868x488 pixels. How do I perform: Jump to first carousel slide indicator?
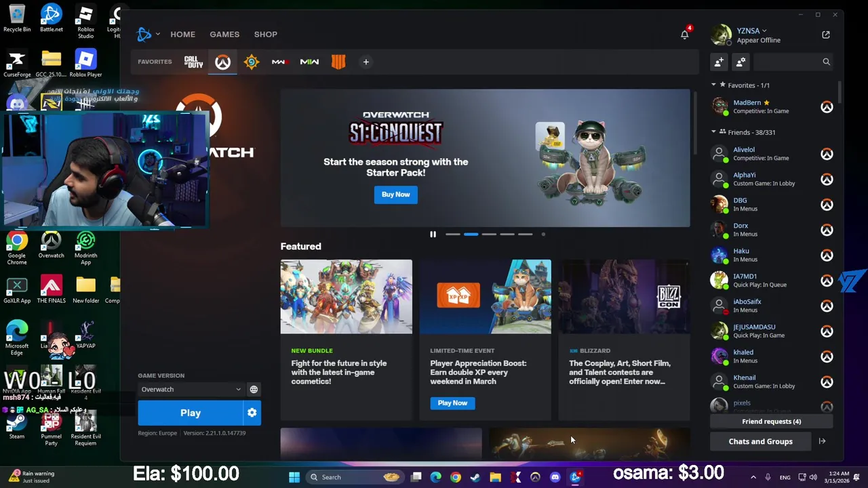tap(453, 234)
